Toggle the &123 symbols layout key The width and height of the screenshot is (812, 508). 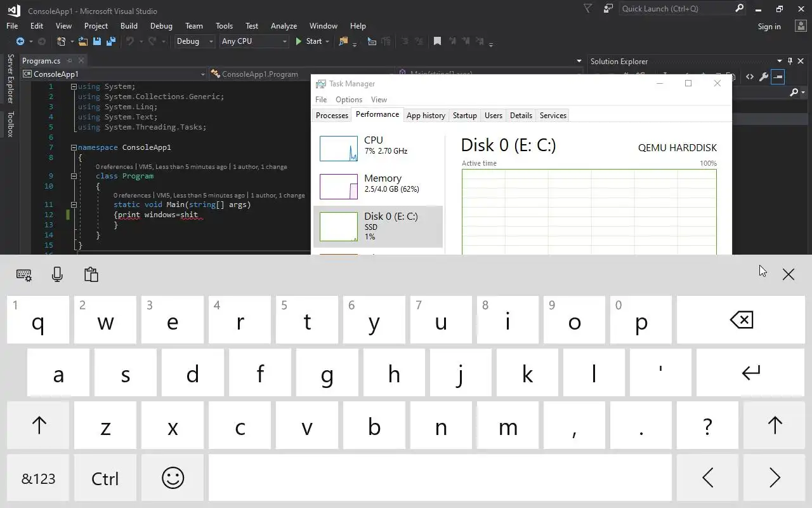[38, 478]
